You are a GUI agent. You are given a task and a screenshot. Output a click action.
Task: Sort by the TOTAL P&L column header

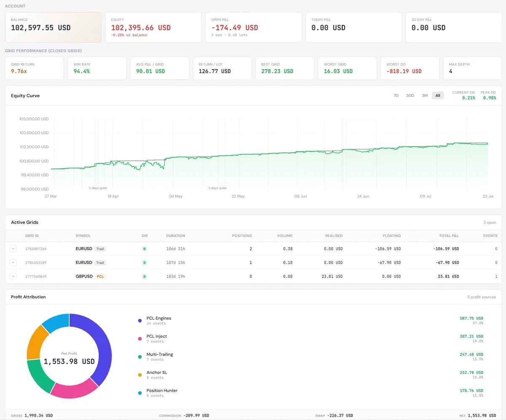(x=449, y=235)
